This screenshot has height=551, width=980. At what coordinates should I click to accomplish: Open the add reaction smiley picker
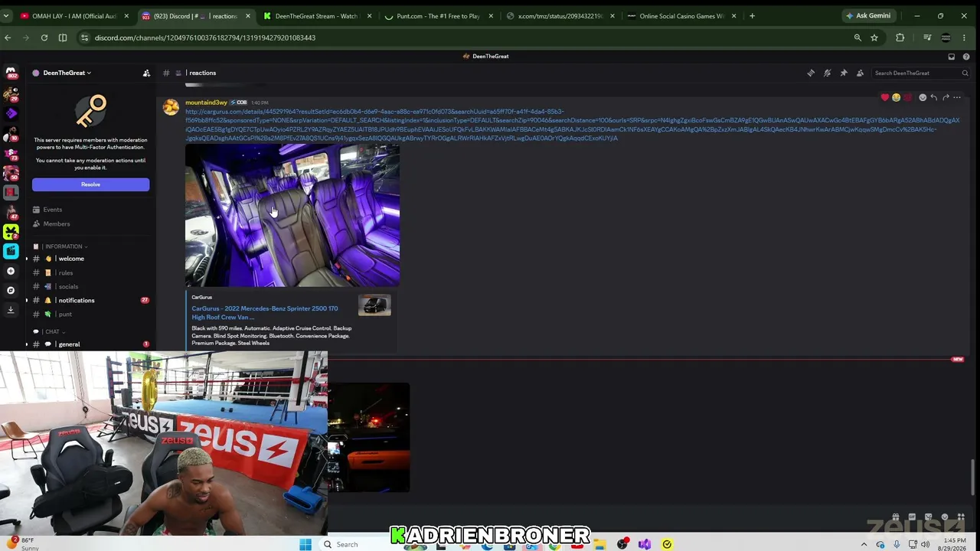[x=923, y=97]
